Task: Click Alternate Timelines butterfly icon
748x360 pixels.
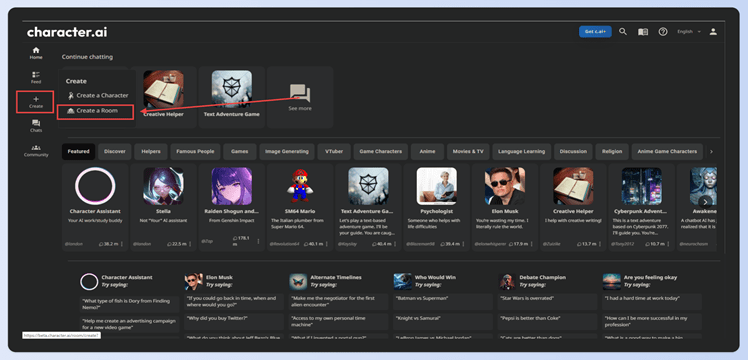Action: [x=298, y=281]
